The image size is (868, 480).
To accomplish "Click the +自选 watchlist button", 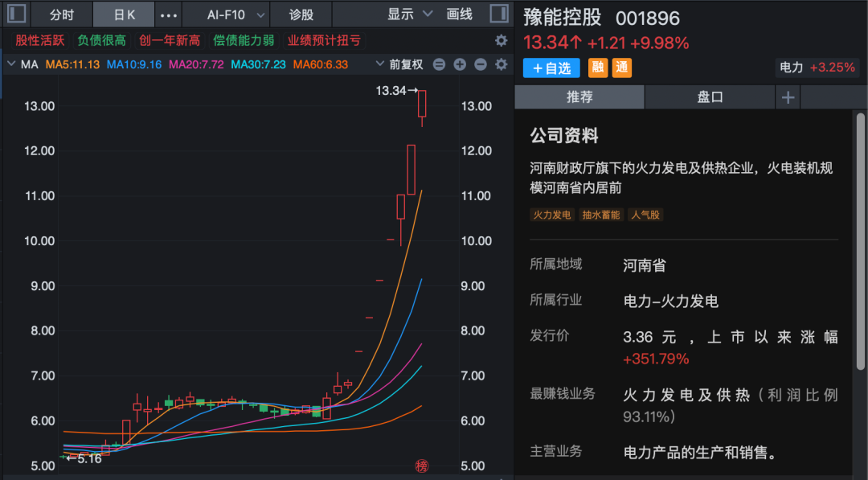I will click(552, 68).
